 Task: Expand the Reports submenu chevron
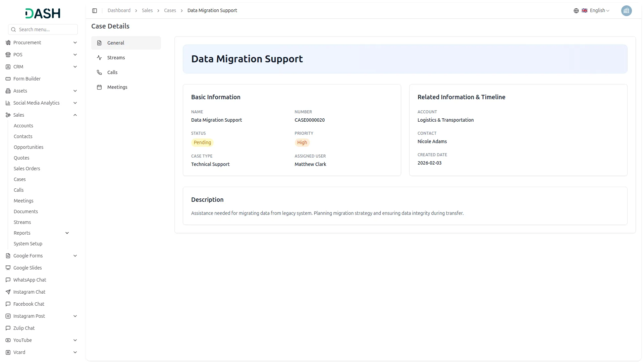click(x=67, y=233)
